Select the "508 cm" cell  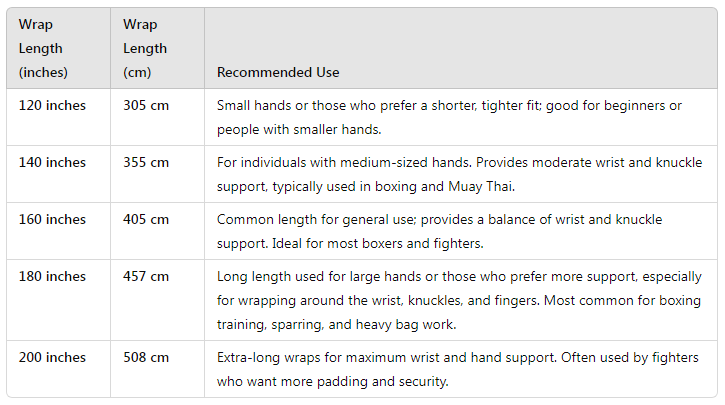(x=145, y=357)
